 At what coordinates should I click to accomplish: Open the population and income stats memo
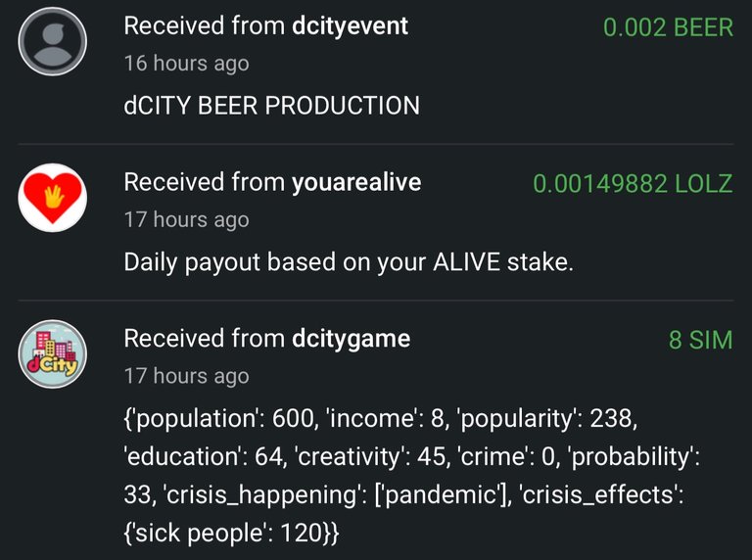[x=411, y=475]
